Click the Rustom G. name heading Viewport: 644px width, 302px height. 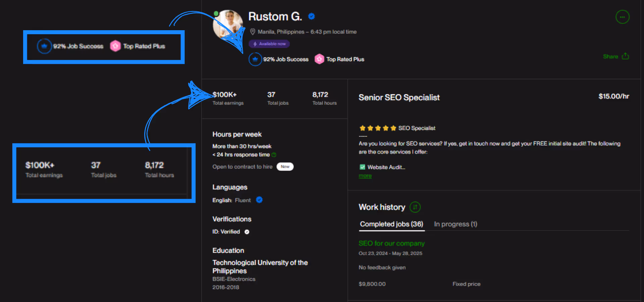pyautogui.click(x=275, y=16)
